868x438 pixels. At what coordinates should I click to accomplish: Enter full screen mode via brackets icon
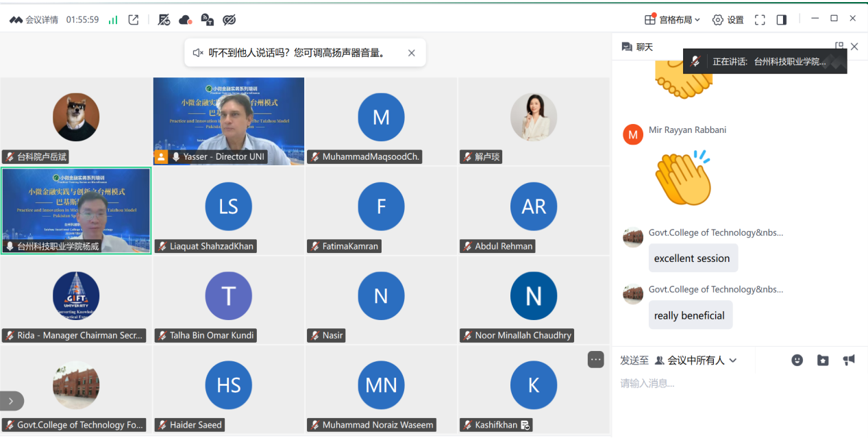coord(760,20)
